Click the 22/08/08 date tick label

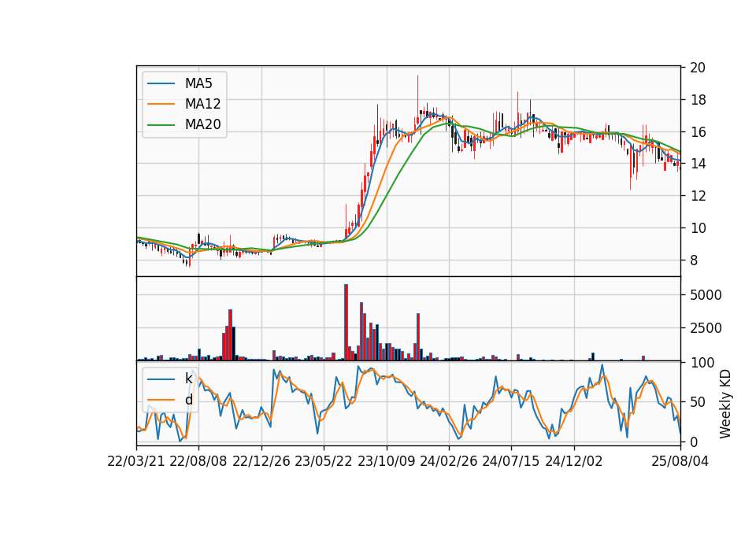pyautogui.click(x=198, y=461)
